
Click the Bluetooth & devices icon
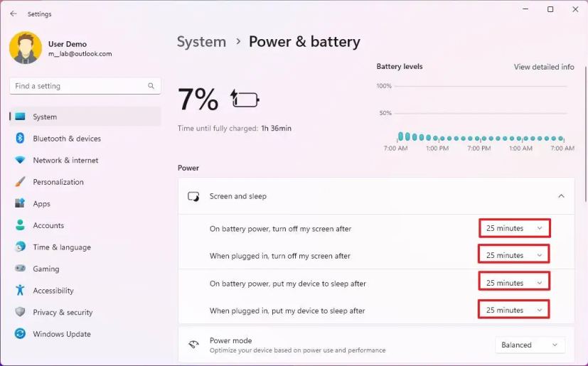tap(20, 139)
